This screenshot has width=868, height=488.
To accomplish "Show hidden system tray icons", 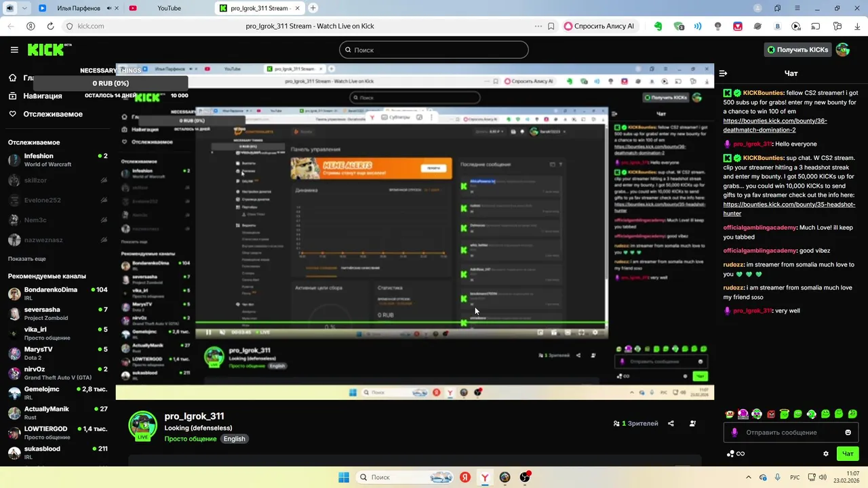I will 749,477.
